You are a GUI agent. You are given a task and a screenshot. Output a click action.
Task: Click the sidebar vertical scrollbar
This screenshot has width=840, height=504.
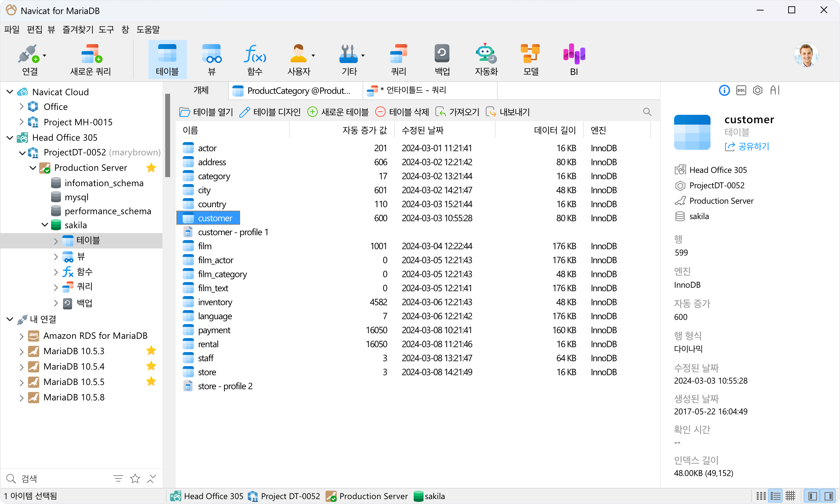(168, 135)
